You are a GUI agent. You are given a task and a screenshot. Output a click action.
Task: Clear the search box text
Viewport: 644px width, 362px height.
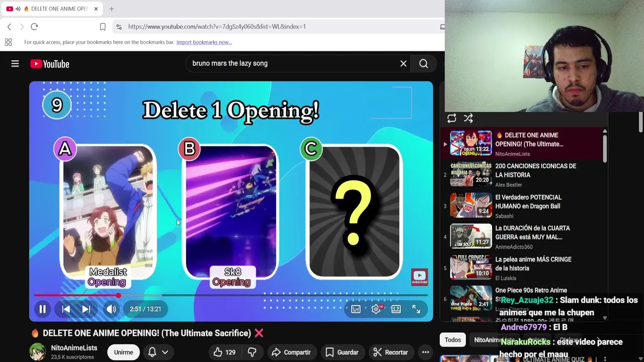click(403, 63)
